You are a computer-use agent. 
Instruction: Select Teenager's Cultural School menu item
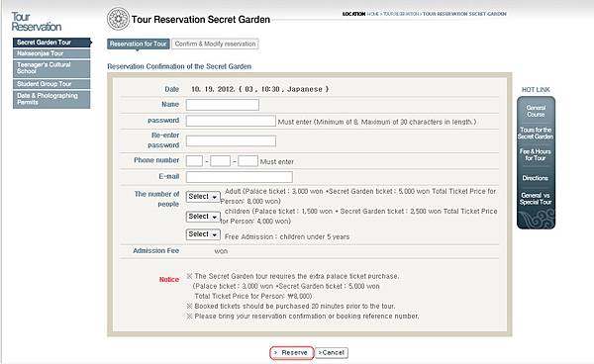click(51, 68)
